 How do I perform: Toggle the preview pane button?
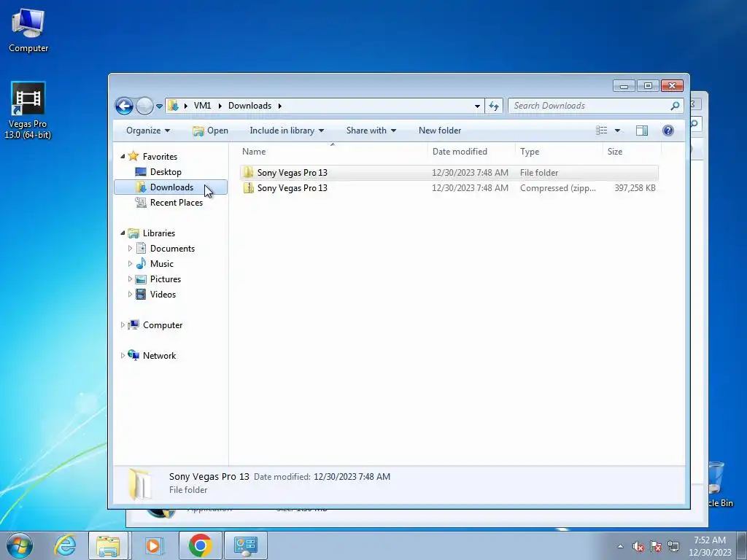tap(642, 131)
